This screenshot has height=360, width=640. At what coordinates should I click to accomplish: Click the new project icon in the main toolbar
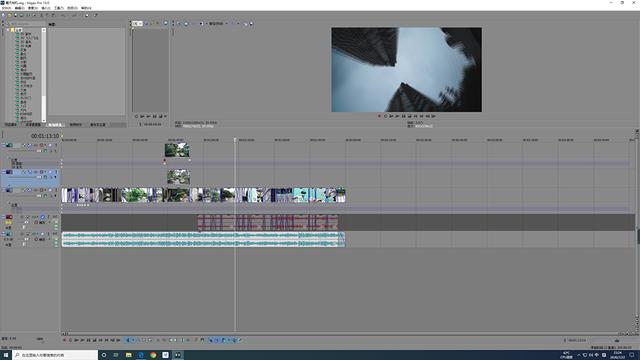tap(3, 15)
